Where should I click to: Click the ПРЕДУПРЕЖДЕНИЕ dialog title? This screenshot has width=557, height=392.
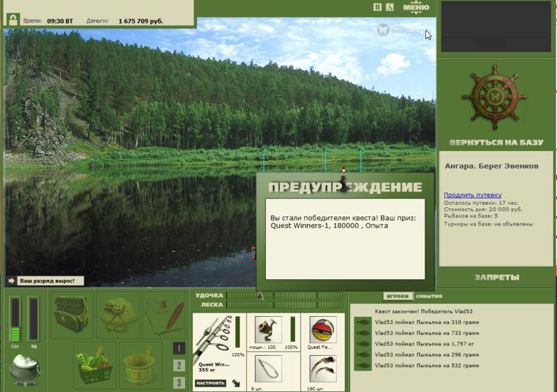pos(345,187)
